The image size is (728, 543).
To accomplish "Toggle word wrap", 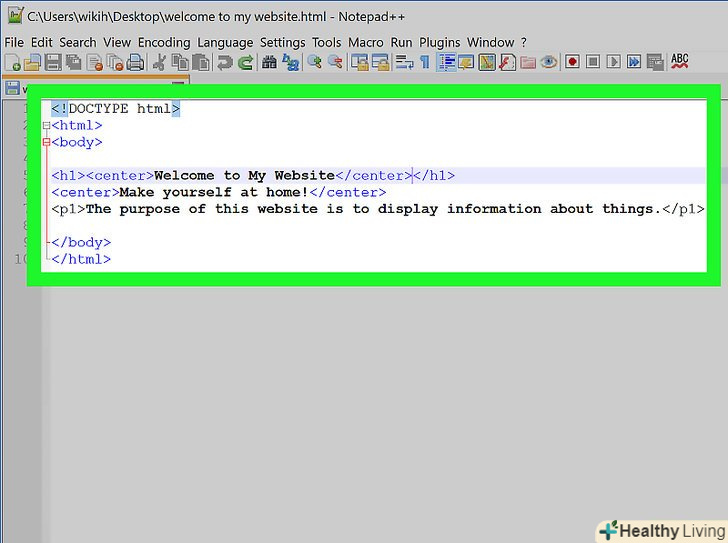I will tap(404, 62).
